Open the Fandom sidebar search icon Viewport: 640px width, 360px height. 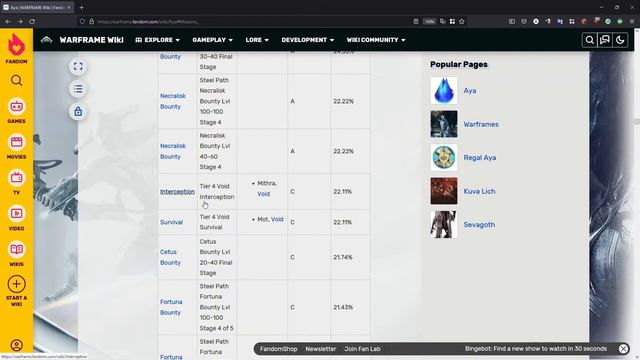(16, 80)
